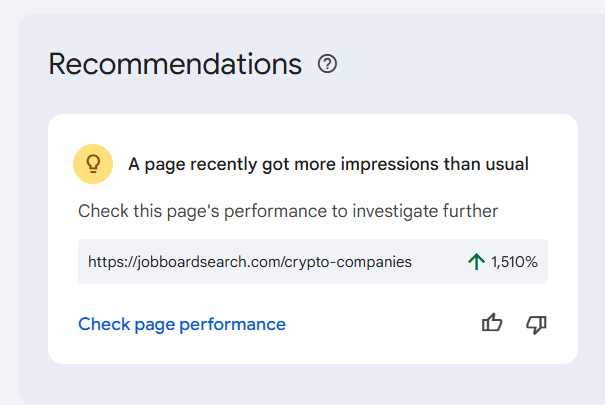Click empty space in the gray URL row

438,262
